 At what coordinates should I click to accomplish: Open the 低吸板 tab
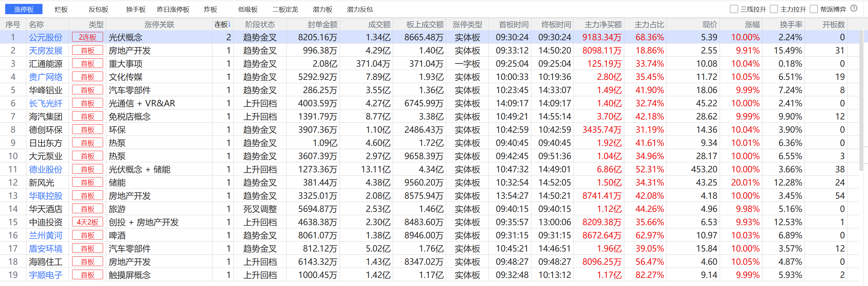[248, 9]
